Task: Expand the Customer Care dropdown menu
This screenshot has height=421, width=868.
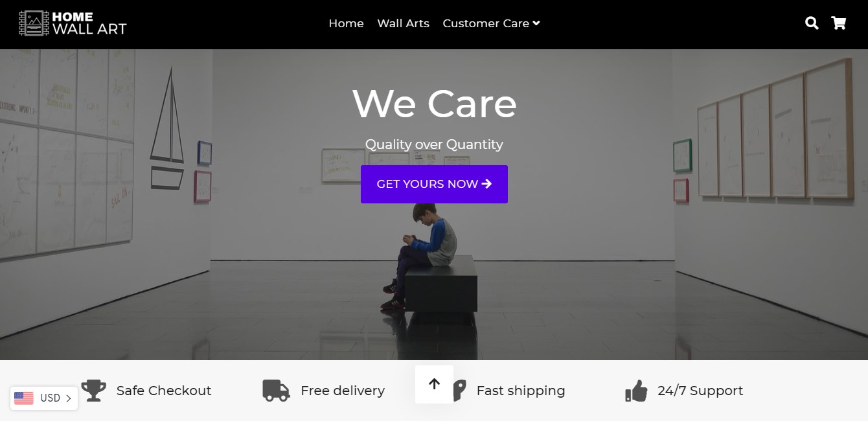Action: [491, 23]
